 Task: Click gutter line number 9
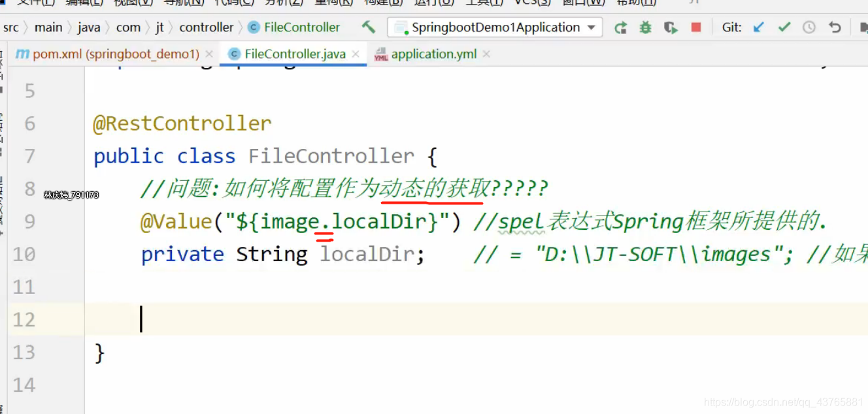pos(29,222)
